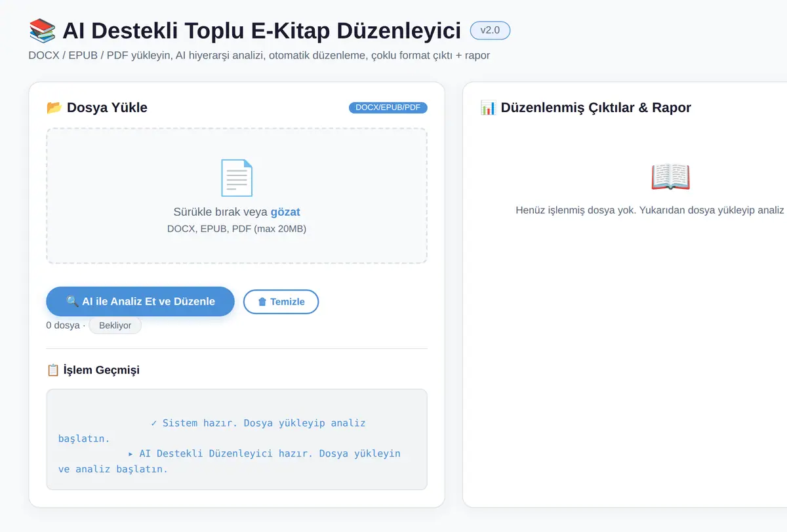
Task: Click the AI Destekli Toplu E-Kitap Düzenleyici title
Action: (262, 30)
